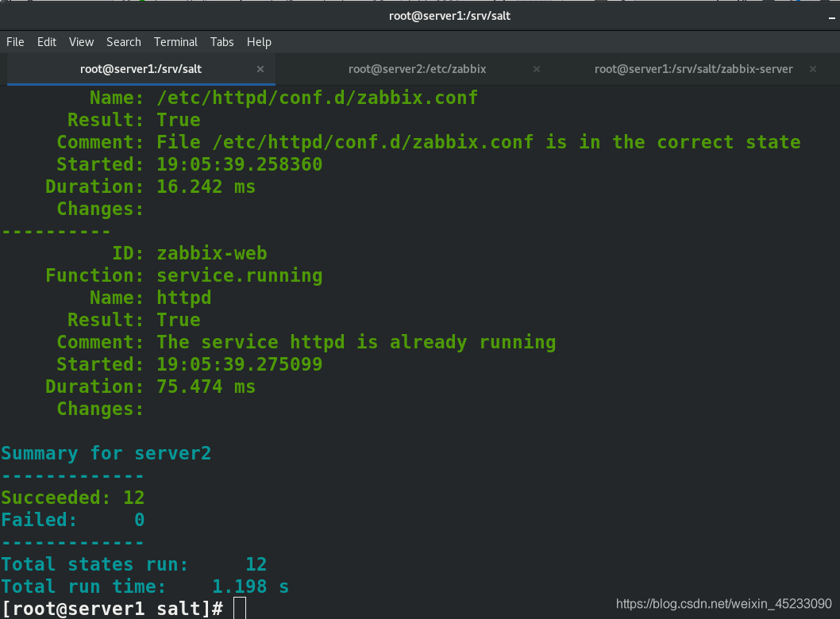Click the Name value httpd
This screenshot has width=840, height=619.
pos(183,298)
